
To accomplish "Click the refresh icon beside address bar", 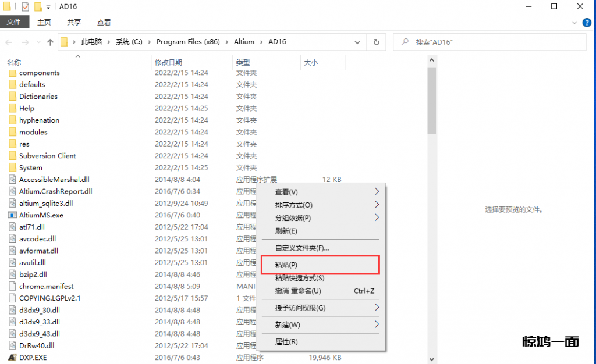I will click(x=377, y=42).
